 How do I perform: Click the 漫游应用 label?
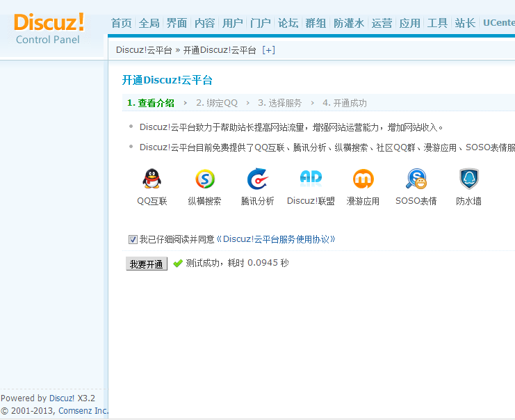[x=363, y=201]
